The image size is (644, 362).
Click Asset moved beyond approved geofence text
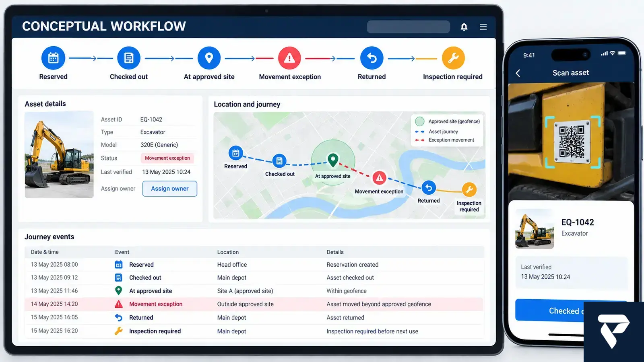point(379,304)
